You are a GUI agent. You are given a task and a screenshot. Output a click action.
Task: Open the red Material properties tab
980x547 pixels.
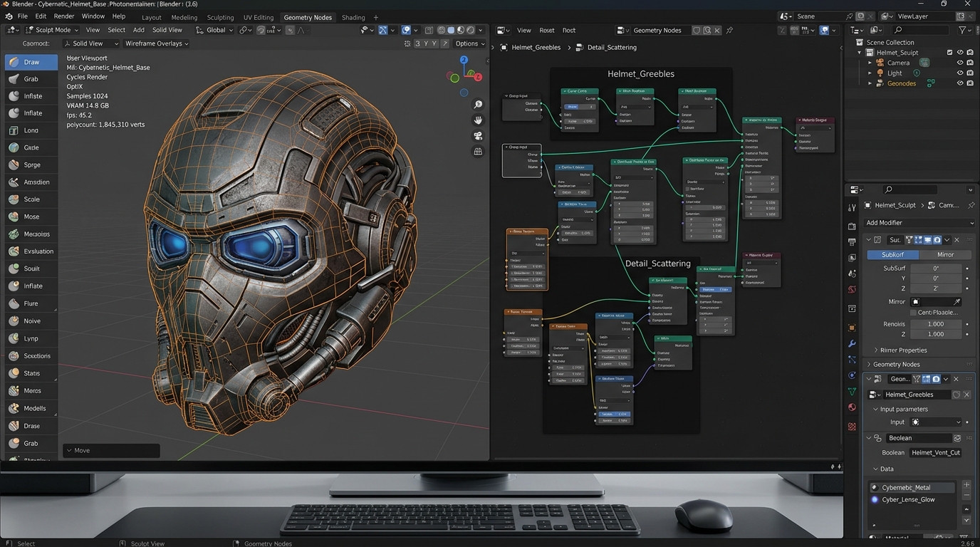click(x=852, y=407)
